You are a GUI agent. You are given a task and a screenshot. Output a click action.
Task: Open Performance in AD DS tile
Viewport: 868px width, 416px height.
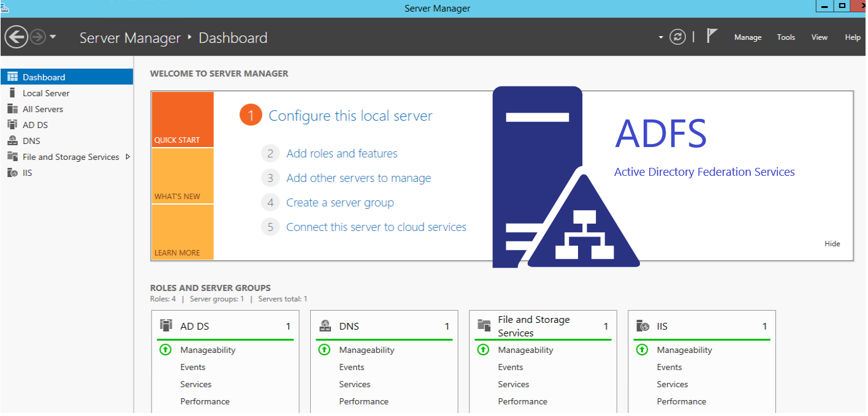click(205, 402)
